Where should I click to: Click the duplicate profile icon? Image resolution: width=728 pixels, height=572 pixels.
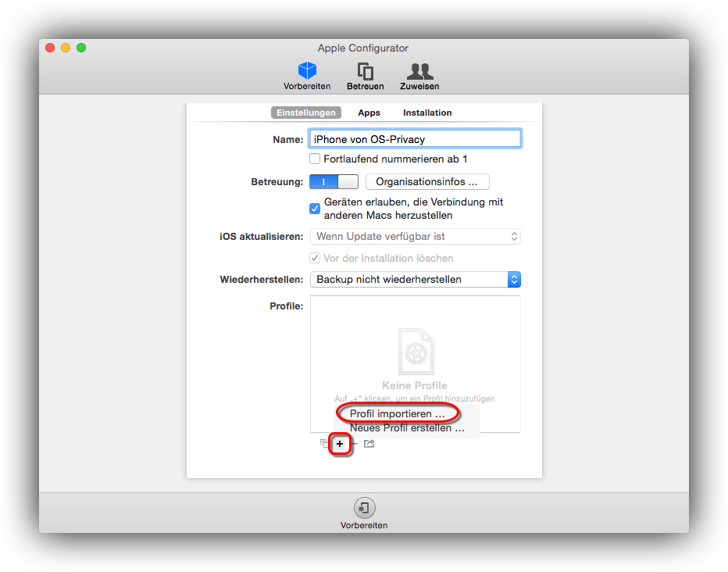(324, 443)
